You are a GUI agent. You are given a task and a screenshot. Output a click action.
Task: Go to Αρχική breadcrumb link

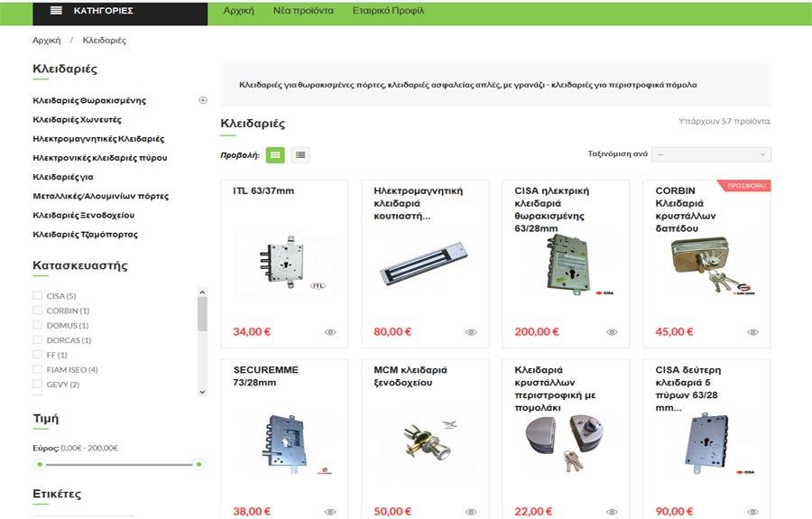(x=47, y=41)
